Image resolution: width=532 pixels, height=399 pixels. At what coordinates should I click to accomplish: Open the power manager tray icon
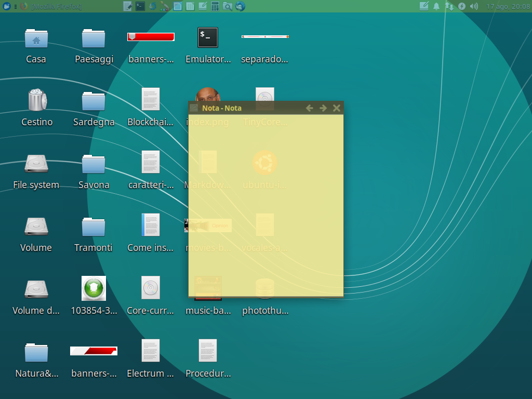[462, 6]
